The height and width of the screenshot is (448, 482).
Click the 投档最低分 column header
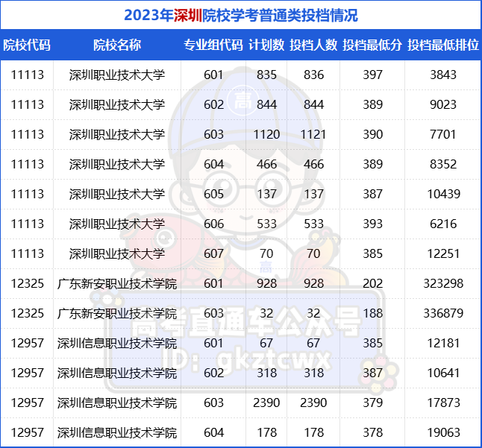click(372, 45)
